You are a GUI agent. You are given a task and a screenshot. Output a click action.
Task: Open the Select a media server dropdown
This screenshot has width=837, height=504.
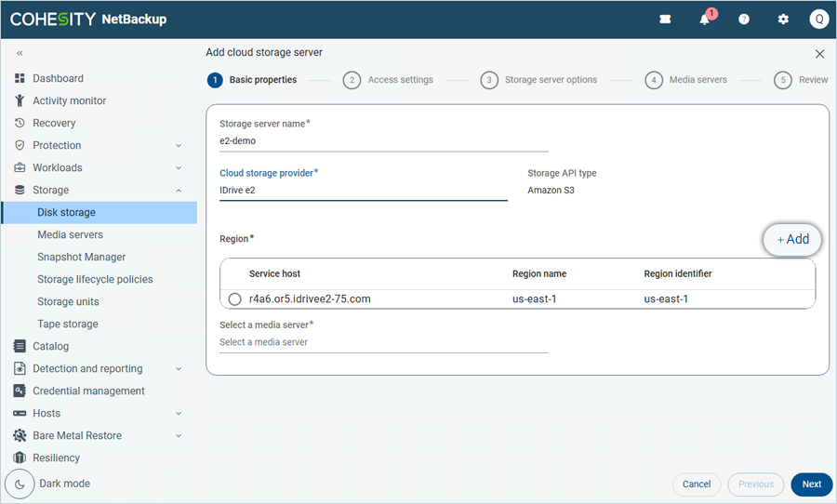[x=383, y=342]
